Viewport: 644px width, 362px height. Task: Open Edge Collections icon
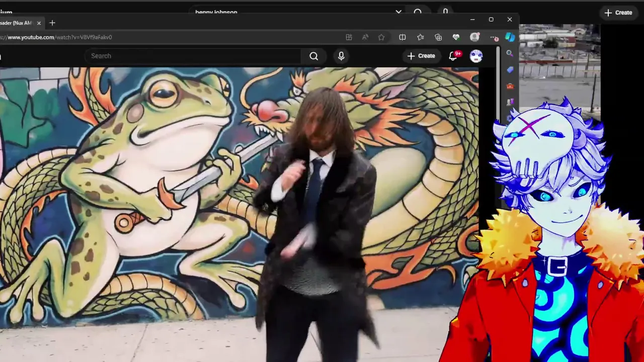click(x=438, y=37)
